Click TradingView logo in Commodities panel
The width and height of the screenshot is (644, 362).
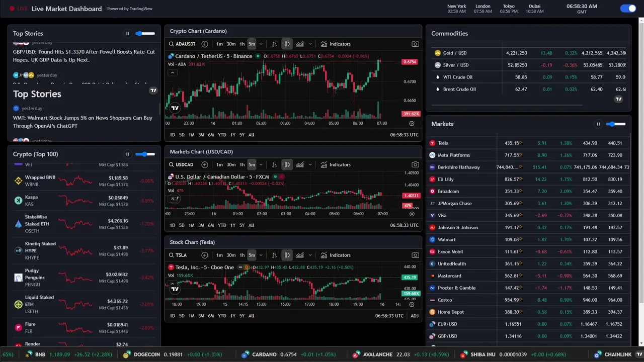(x=619, y=99)
